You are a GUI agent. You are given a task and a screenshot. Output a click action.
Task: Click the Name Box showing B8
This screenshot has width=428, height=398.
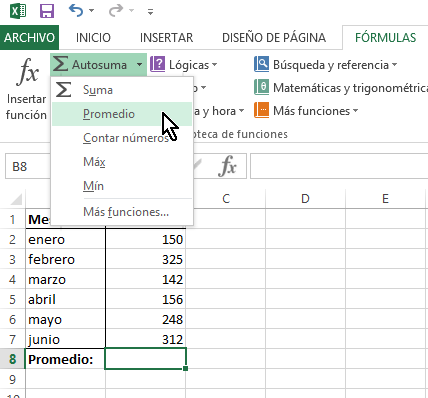(x=28, y=166)
